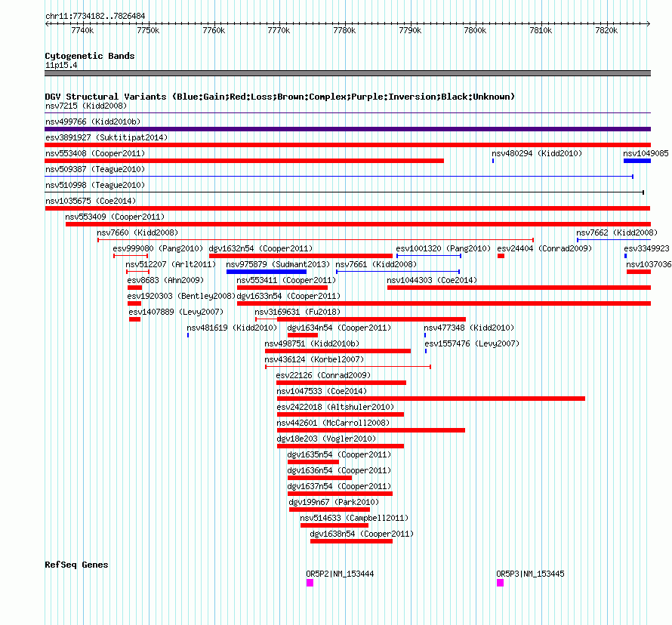Click the 7740k ruler position
The height and width of the screenshot is (625, 672).
pos(83,30)
